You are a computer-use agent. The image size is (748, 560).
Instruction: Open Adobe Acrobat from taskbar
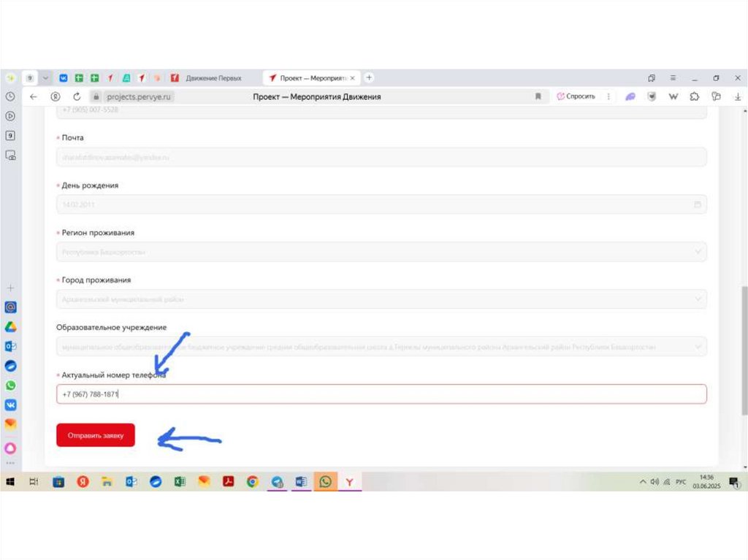(228, 482)
